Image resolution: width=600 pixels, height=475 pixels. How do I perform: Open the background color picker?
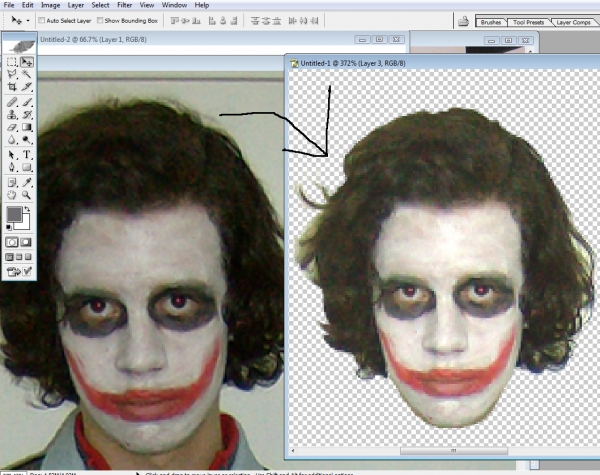(25, 224)
